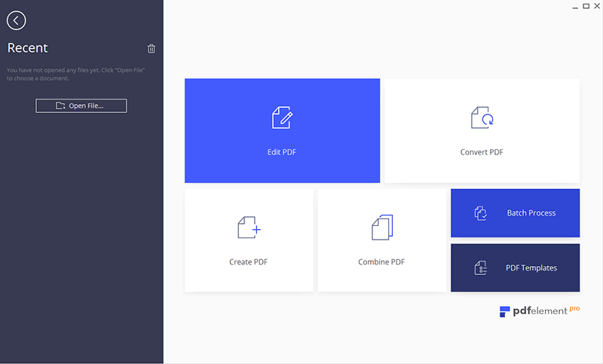The height and width of the screenshot is (364, 603).
Task: Choose the Combine PDF tile
Action: tap(382, 240)
